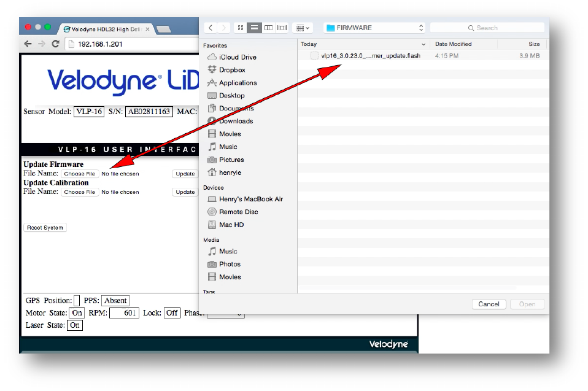The width and height of the screenshot is (588, 391).
Task: Switch file dialog to list view
Action: coord(254,28)
